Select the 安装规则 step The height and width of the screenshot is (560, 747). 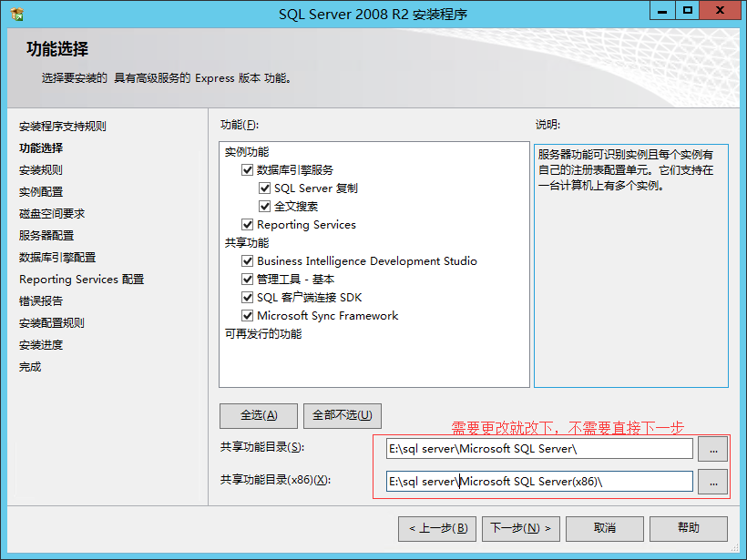point(41,170)
